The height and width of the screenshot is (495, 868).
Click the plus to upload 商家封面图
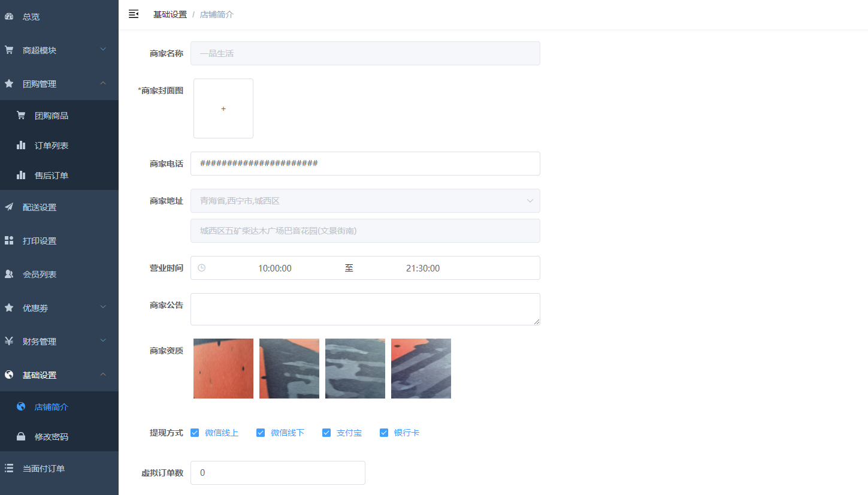click(x=223, y=108)
